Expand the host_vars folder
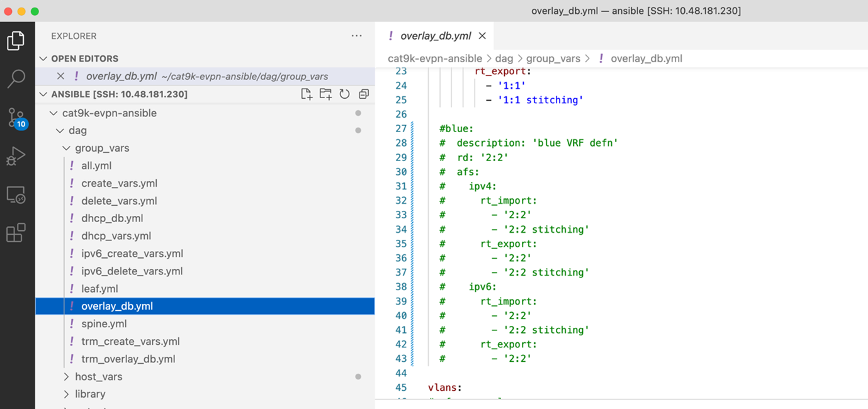This screenshot has height=409, width=868. click(x=66, y=377)
